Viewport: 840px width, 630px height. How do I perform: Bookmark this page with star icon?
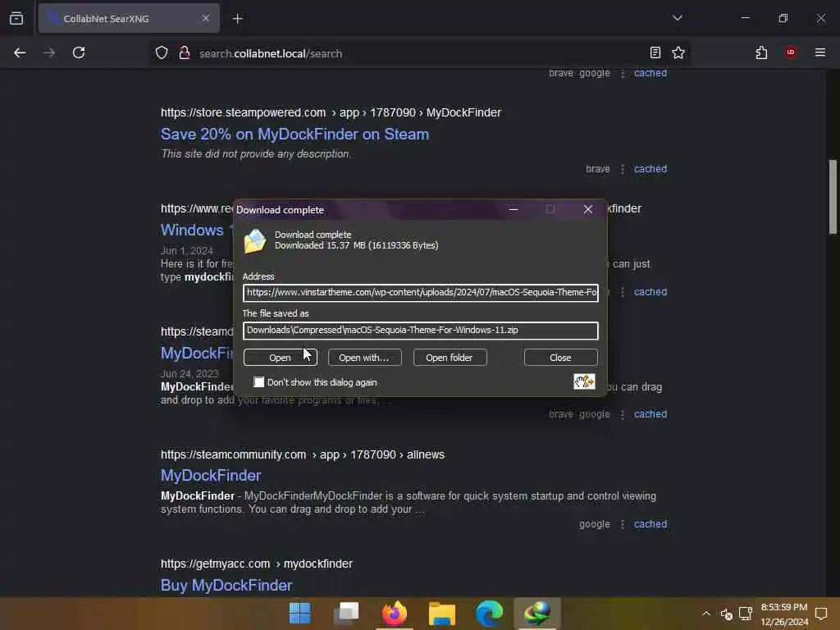(x=678, y=52)
